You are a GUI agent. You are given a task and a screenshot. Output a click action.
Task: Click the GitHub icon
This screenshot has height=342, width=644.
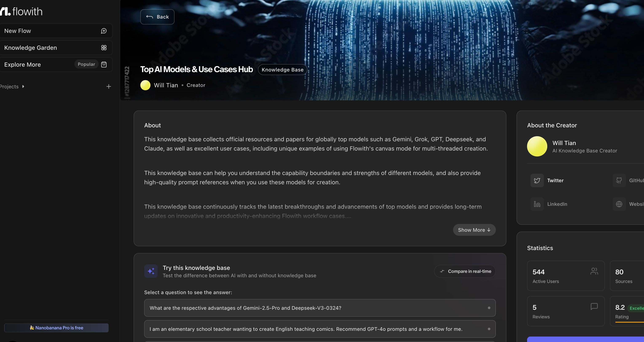click(619, 180)
